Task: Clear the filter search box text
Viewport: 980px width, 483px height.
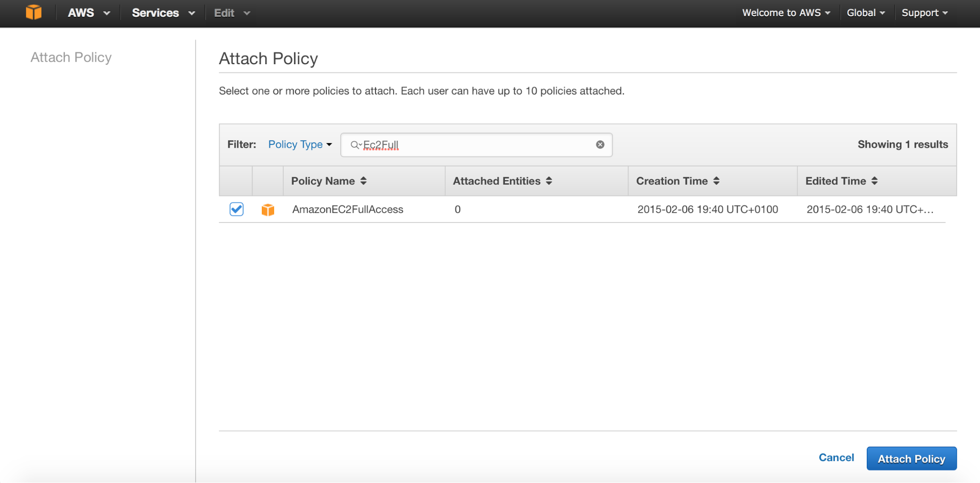Action: 600,145
